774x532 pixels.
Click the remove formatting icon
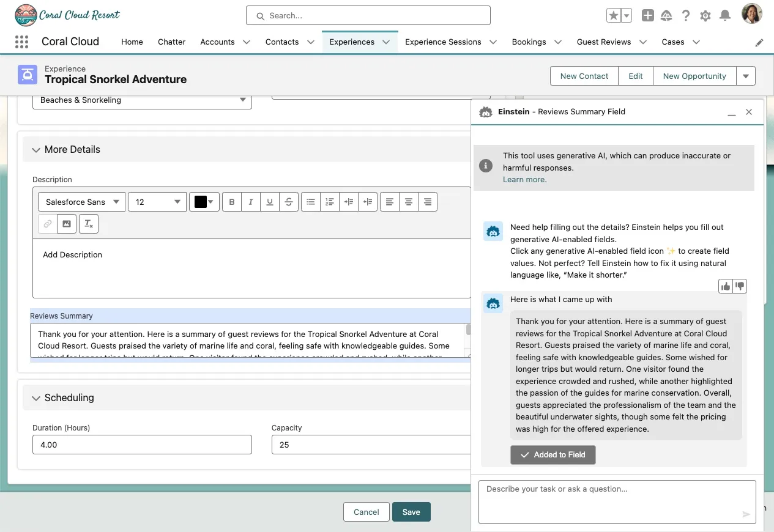coord(89,224)
